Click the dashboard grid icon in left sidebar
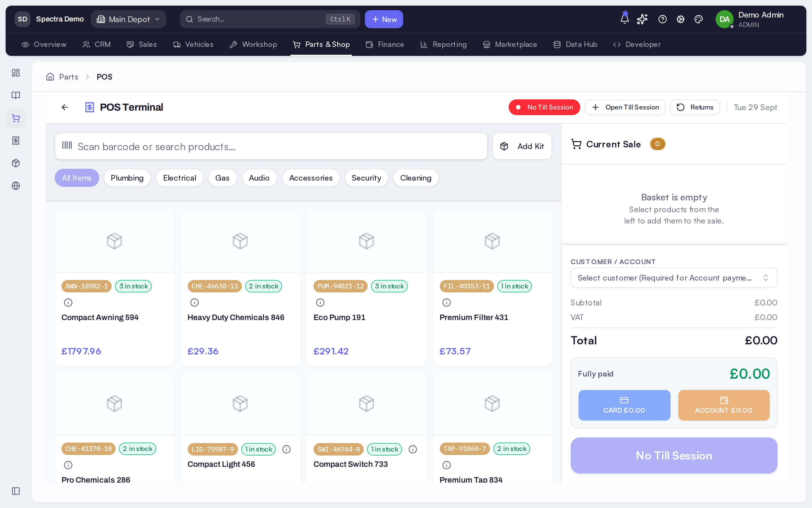 click(16, 73)
